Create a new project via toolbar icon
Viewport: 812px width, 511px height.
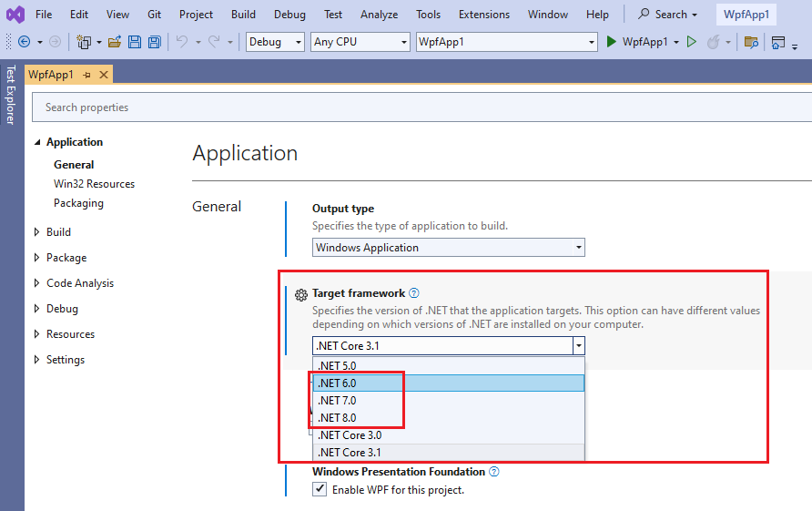click(x=84, y=42)
